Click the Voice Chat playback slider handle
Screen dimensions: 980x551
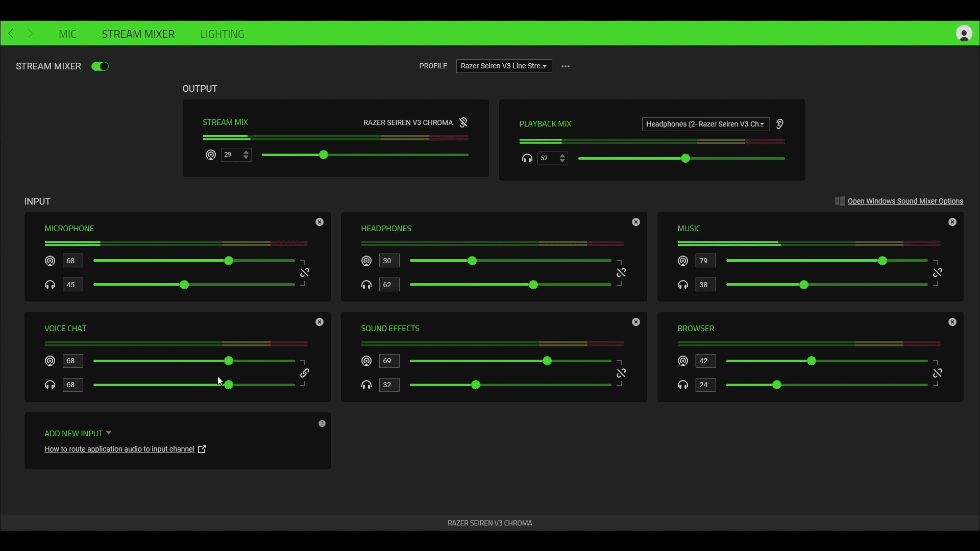click(229, 385)
